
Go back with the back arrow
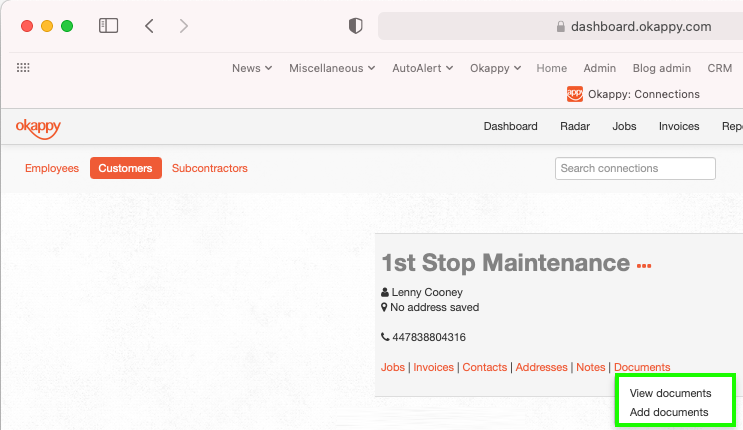tap(149, 26)
